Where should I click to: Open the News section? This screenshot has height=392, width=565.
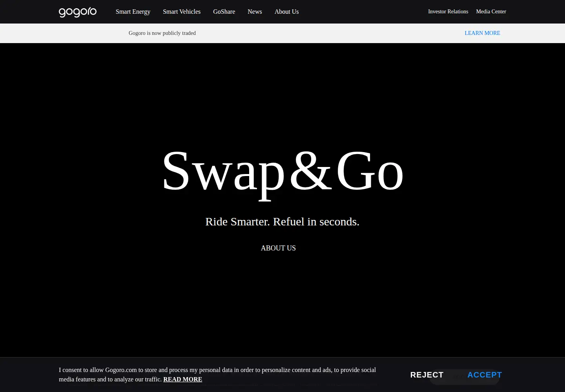pyautogui.click(x=255, y=12)
